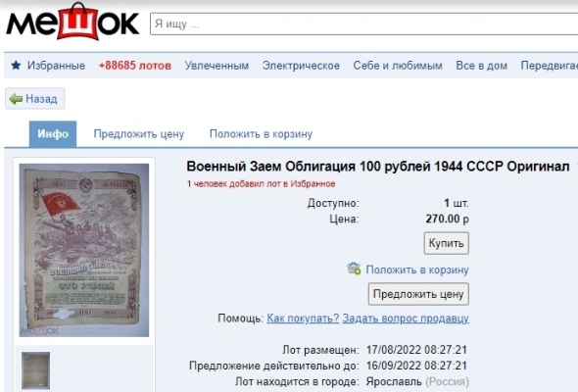The width and height of the screenshot is (578, 392).
Task: Open the 'Все в дом' category
Action: point(481,66)
